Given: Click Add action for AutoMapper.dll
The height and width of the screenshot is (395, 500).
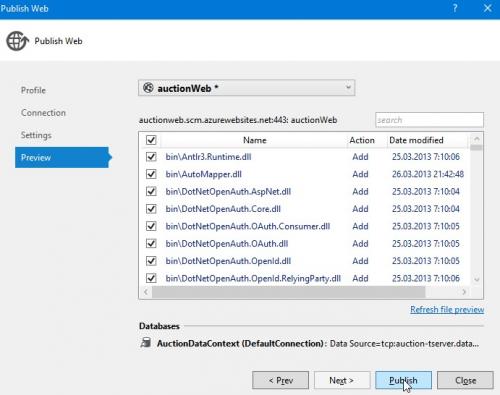Looking at the screenshot, I should pos(360,174).
